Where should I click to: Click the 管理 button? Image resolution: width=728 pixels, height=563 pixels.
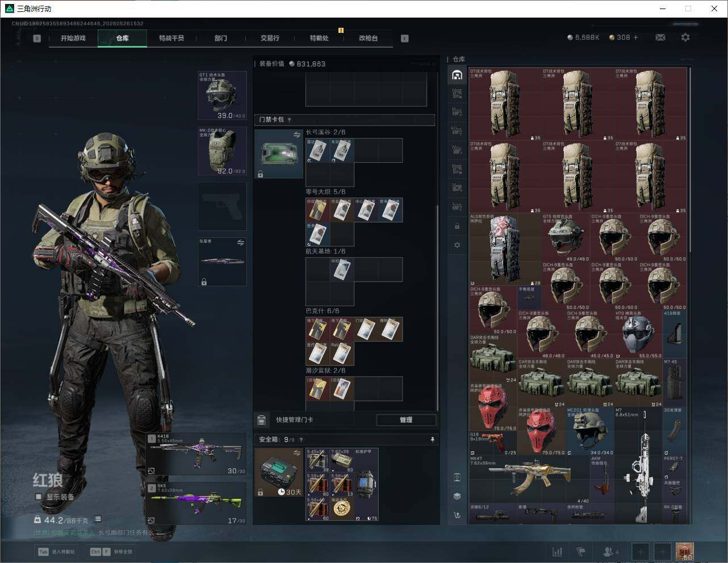coord(406,420)
